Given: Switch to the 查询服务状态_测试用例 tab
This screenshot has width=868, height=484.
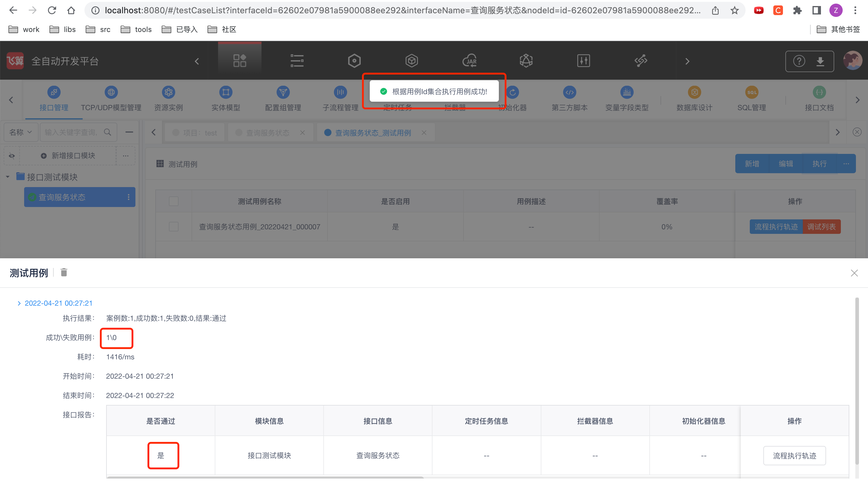Looking at the screenshot, I should [372, 133].
